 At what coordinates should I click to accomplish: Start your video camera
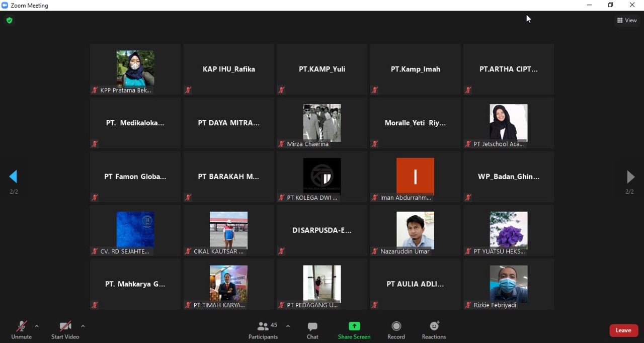(65, 330)
